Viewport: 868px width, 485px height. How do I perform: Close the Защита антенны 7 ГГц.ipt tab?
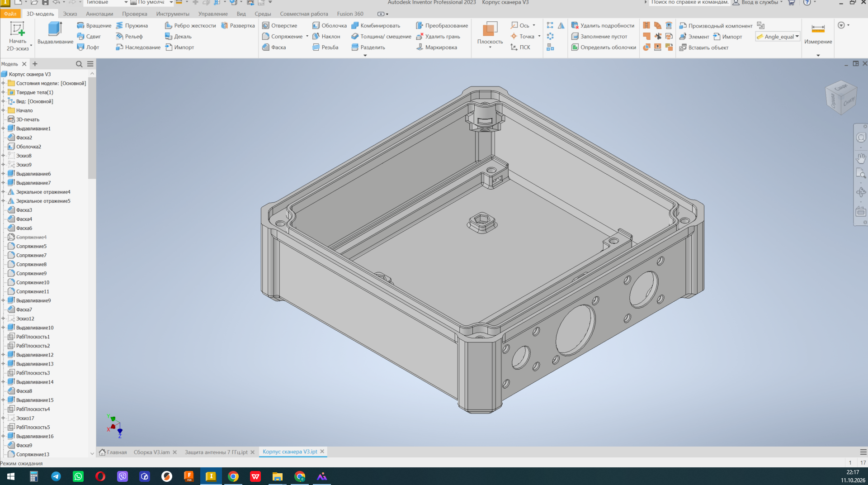(253, 452)
